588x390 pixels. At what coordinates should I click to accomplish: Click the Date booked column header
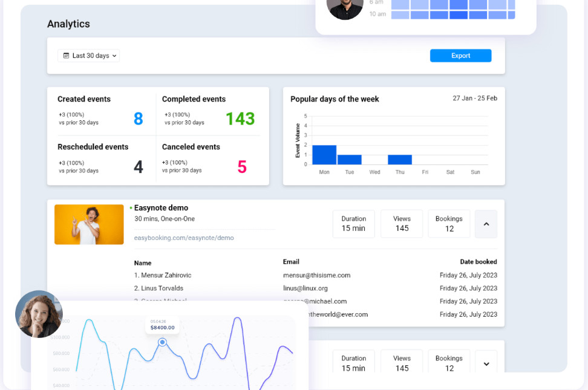click(480, 262)
